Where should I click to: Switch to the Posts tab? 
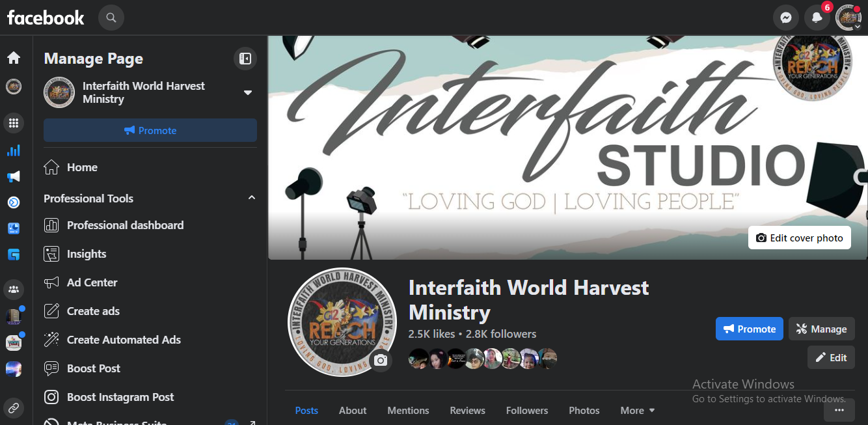click(306, 410)
